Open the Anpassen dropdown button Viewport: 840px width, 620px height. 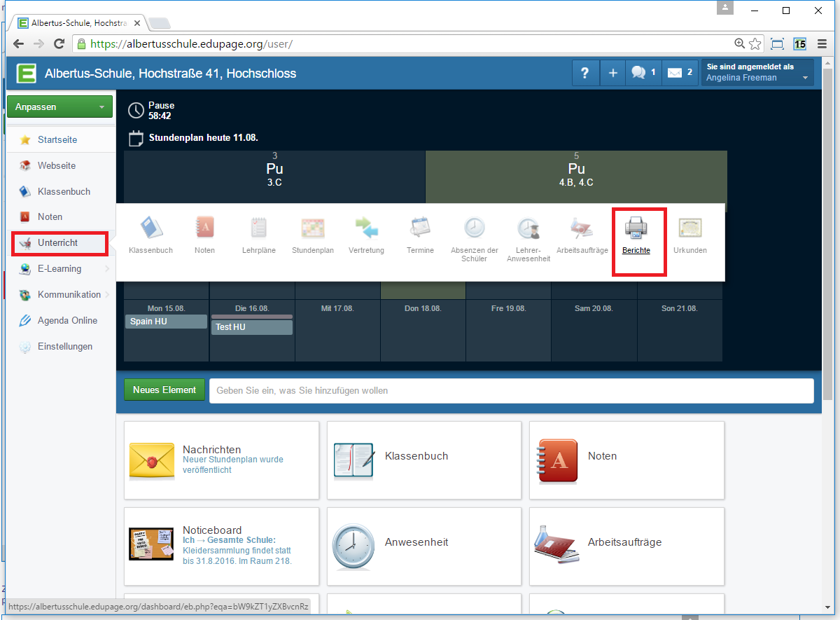[59, 107]
